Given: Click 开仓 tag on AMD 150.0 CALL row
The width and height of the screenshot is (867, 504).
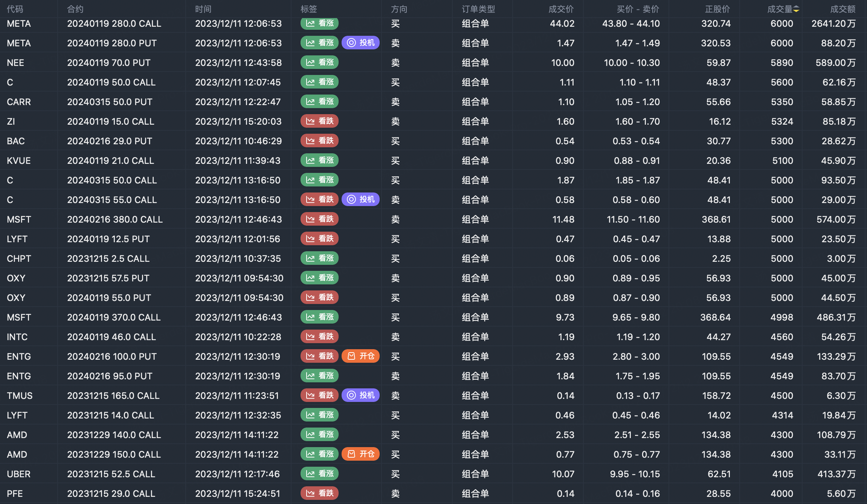Looking at the screenshot, I should click(x=360, y=454).
